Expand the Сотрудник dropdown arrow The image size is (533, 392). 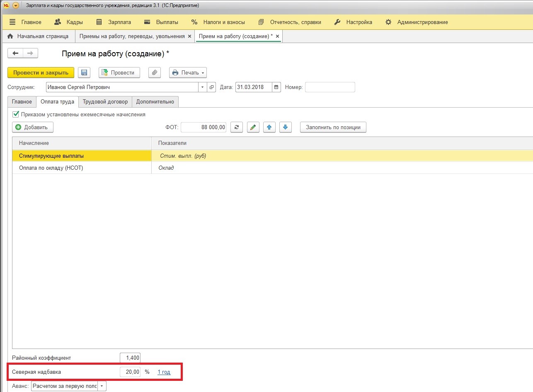202,87
